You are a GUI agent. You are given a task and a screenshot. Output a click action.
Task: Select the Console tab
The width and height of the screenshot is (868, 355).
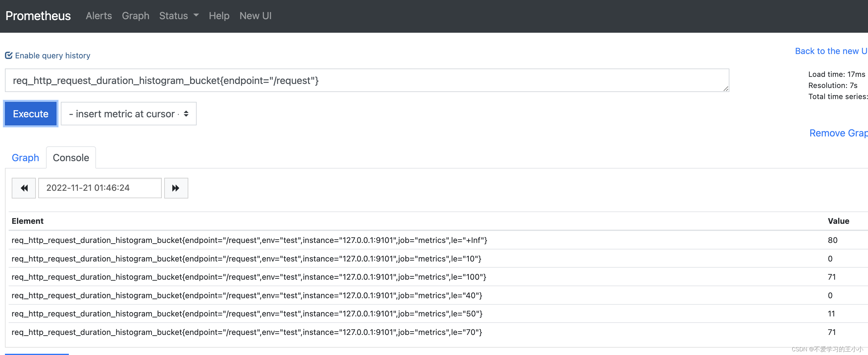click(x=71, y=157)
